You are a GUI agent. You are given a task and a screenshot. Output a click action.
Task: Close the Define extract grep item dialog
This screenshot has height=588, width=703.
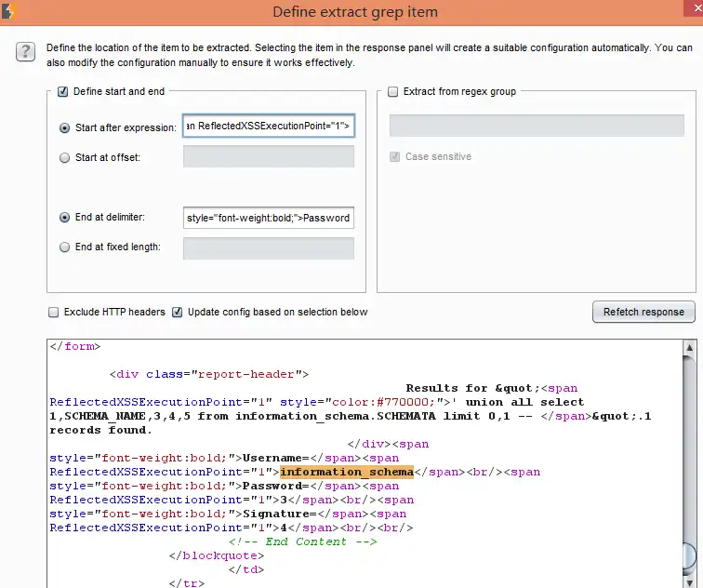click(x=695, y=8)
